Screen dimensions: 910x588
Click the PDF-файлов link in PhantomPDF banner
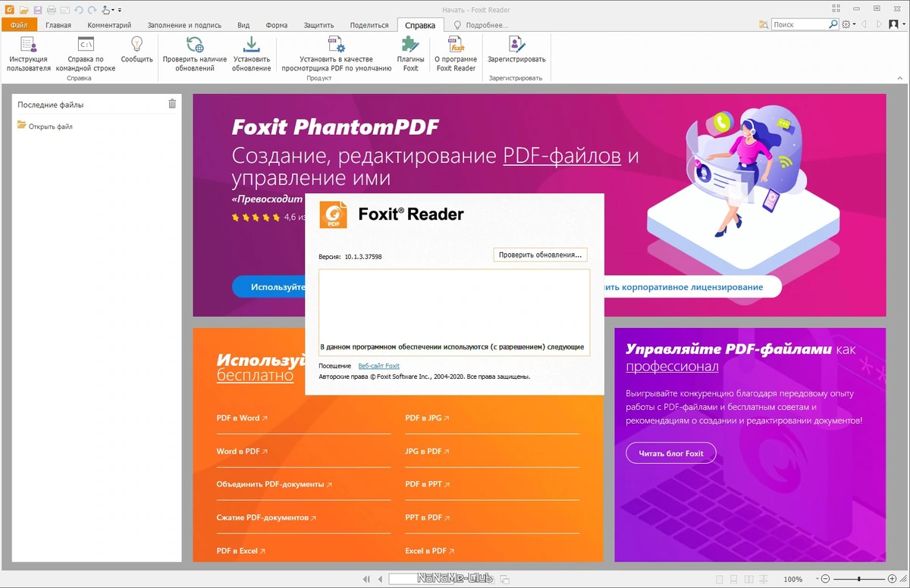click(x=562, y=156)
